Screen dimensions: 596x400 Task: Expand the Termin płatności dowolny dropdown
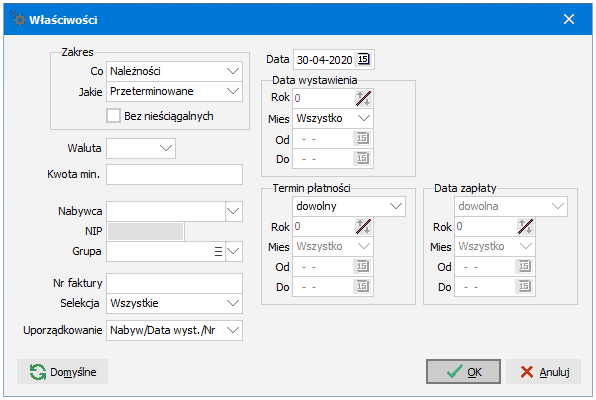tap(349, 206)
